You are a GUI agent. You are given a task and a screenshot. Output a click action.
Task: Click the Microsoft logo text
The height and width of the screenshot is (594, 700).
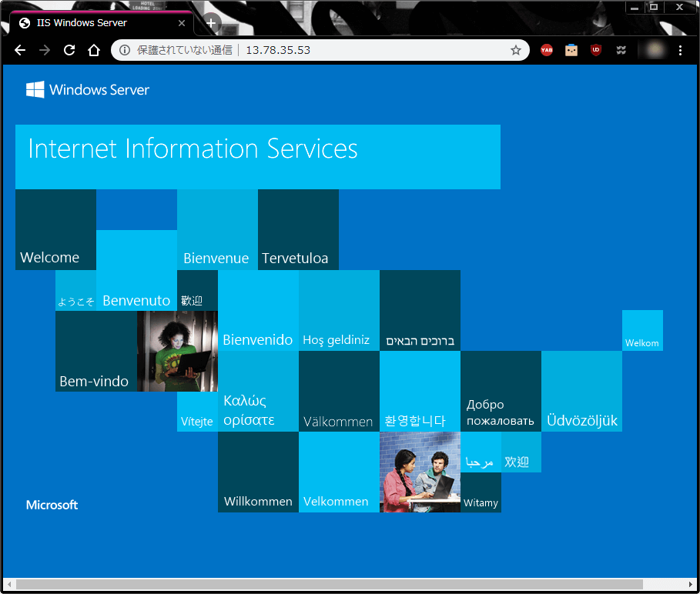52,505
